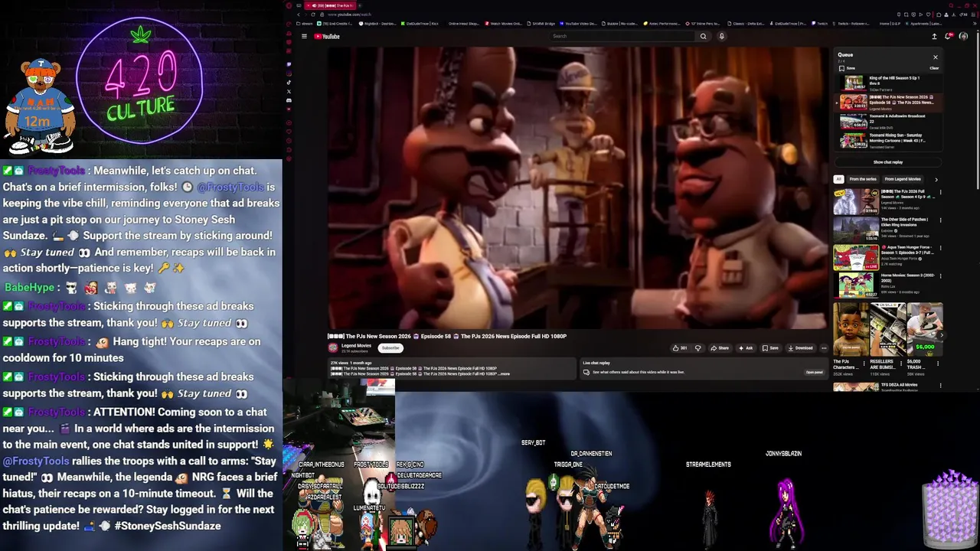Select From Legend Movies filter chip
980x551 pixels.
(903, 179)
